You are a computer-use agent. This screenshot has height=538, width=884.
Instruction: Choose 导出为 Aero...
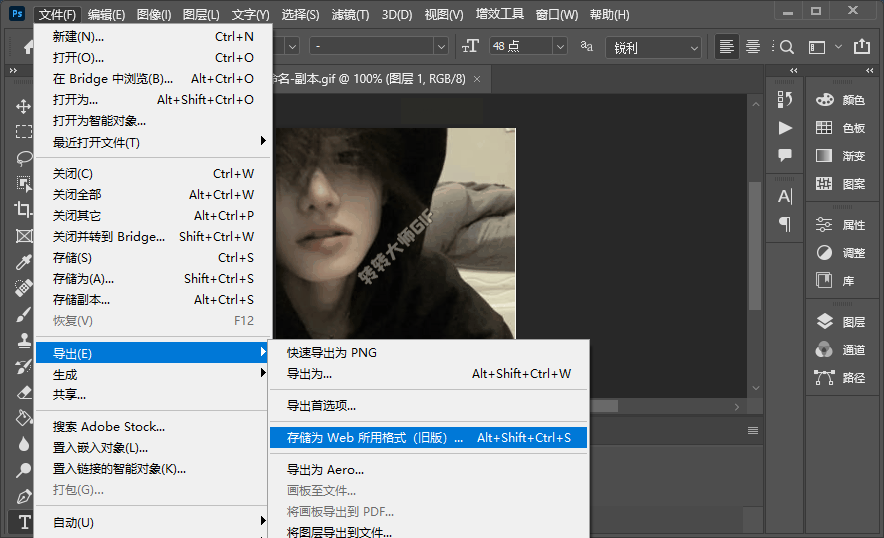(428, 470)
